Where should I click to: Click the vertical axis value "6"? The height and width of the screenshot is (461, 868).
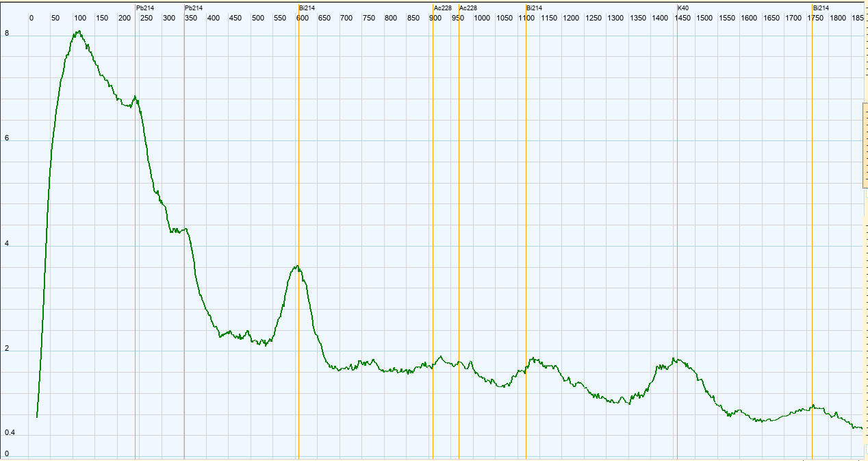pos(7,138)
